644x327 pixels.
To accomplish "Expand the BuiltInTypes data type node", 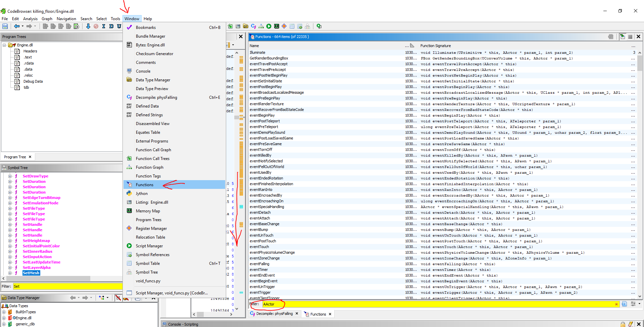I will [4, 312].
